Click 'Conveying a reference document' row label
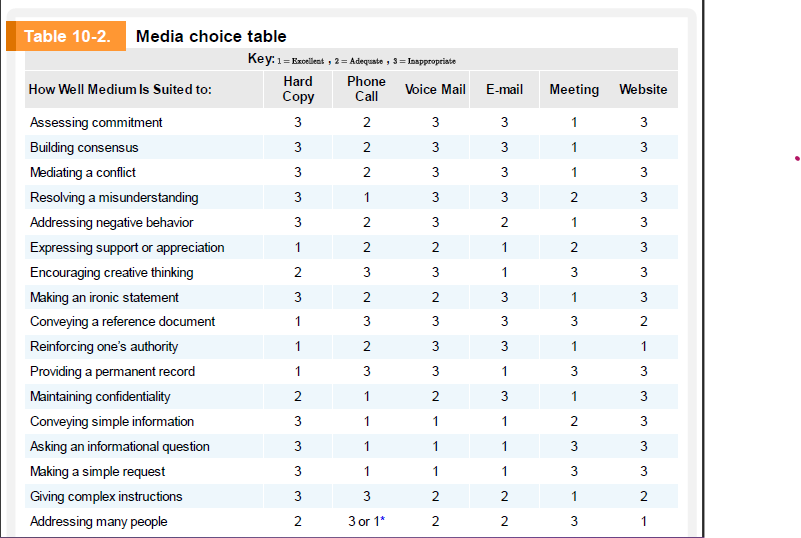 [123, 322]
